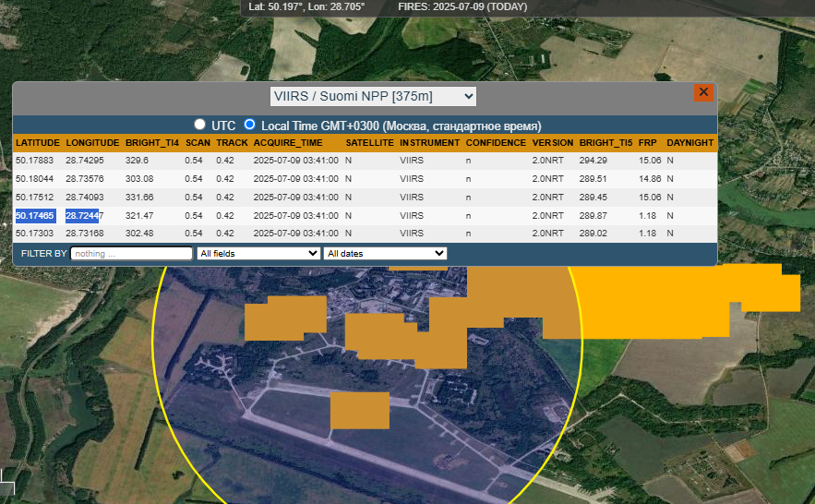The image size is (815, 504).
Task: Click the FILTER BY text input
Action: [x=131, y=254]
